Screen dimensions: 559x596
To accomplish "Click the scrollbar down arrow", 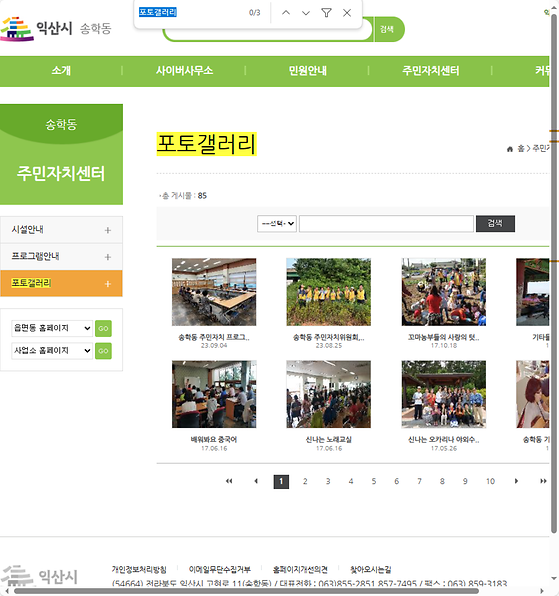I will pyautogui.click(x=554, y=579).
